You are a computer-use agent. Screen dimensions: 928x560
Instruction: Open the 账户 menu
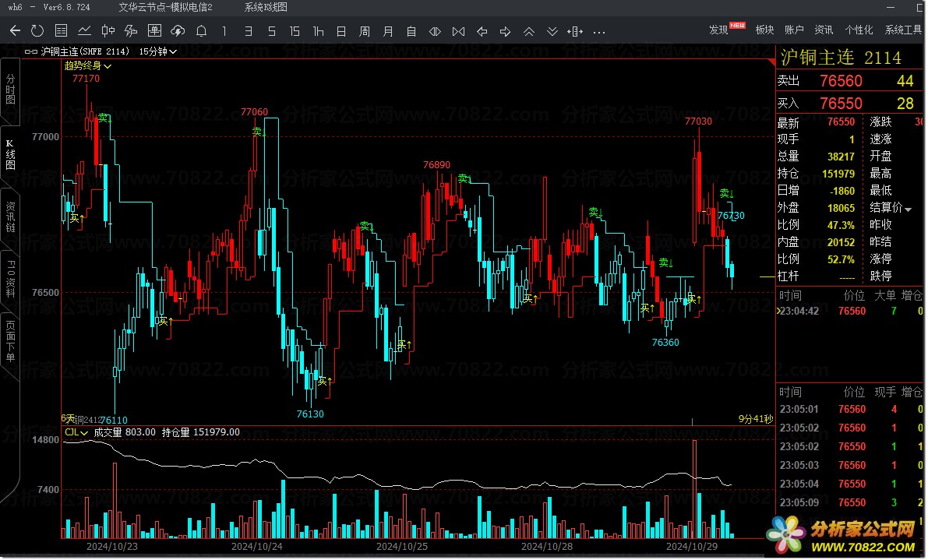pyautogui.click(x=794, y=30)
